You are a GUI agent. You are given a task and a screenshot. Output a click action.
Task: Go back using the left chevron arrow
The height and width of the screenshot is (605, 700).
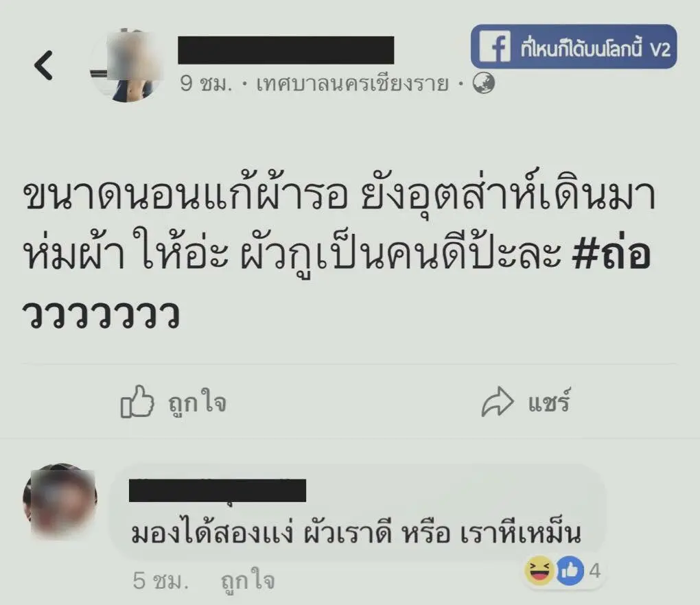(44, 65)
